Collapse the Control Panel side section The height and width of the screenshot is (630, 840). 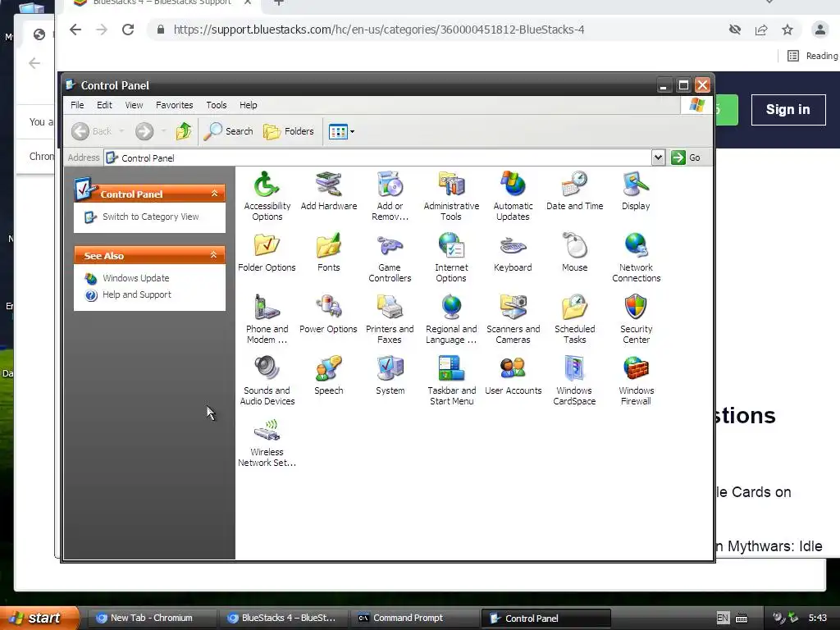(x=214, y=194)
